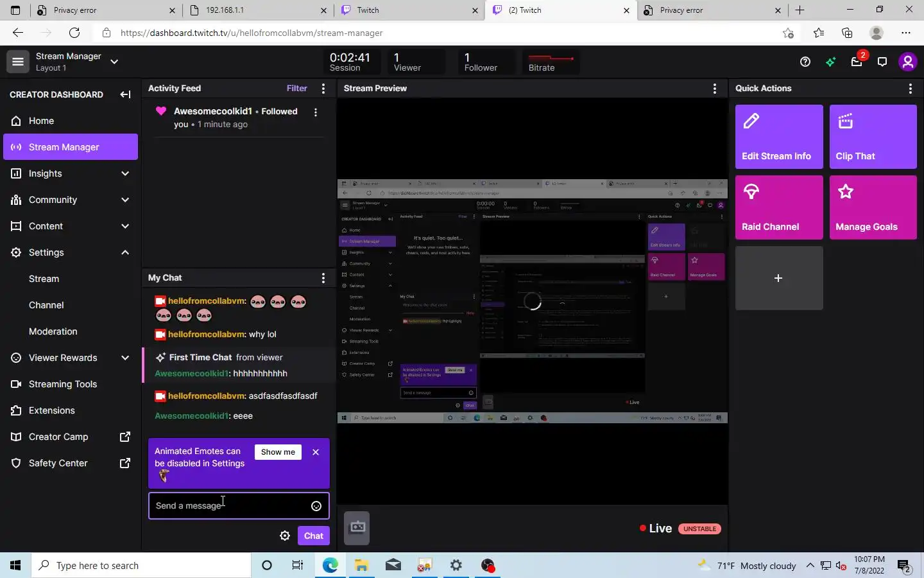Click the browser address bar URL
The height and width of the screenshot is (578, 924).
click(x=252, y=33)
